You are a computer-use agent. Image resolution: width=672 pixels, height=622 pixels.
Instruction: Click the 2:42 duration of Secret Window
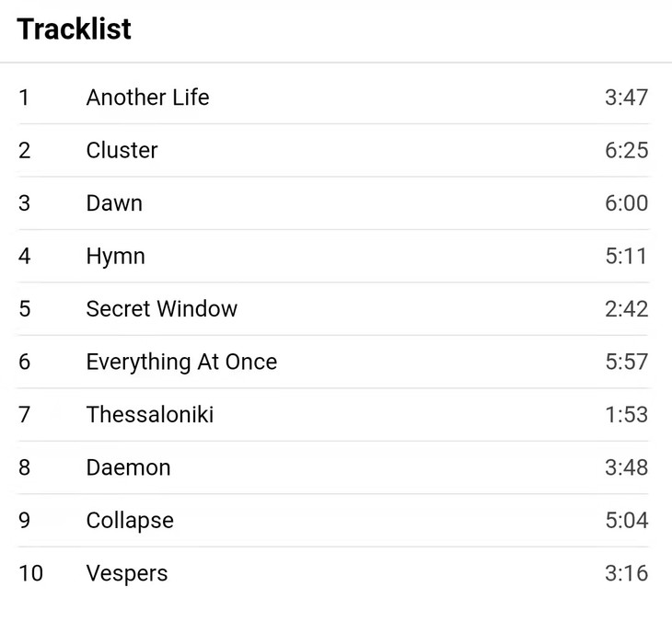tap(626, 309)
